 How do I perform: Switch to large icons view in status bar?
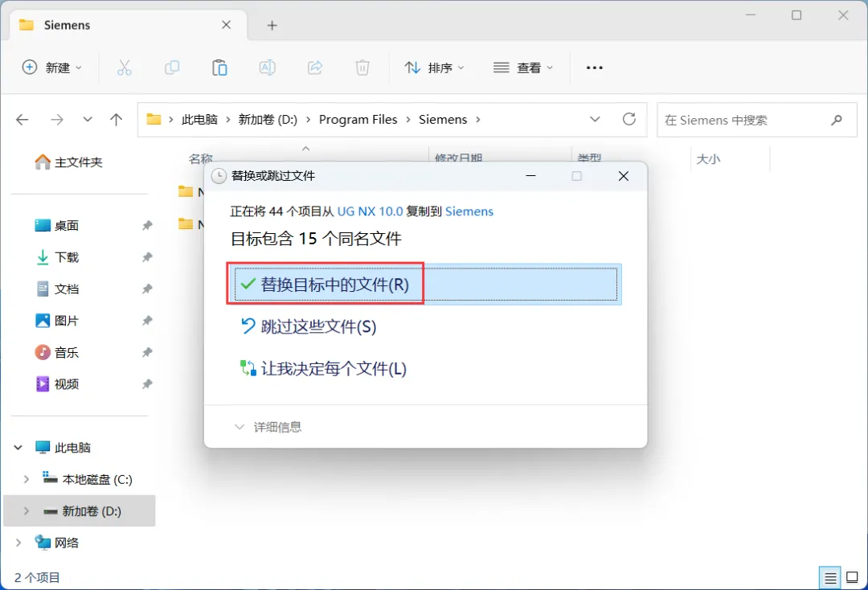(x=852, y=578)
